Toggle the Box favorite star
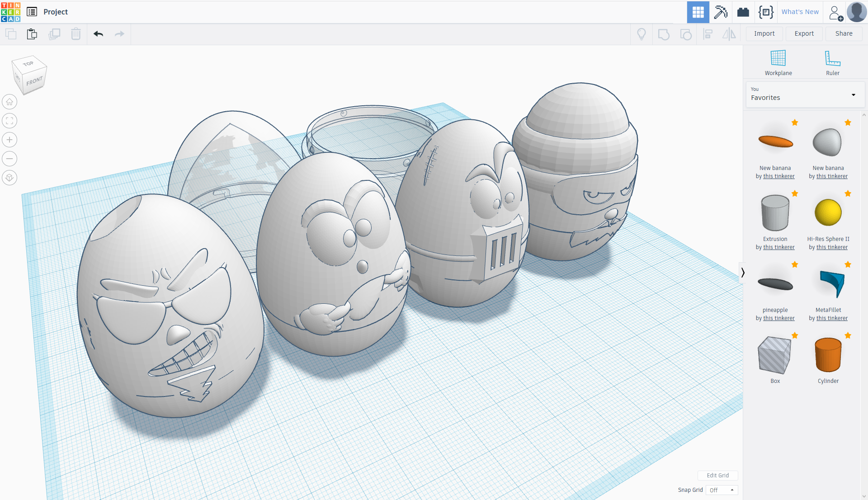Viewport: 868px width, 500px height. tap(795, 335)
